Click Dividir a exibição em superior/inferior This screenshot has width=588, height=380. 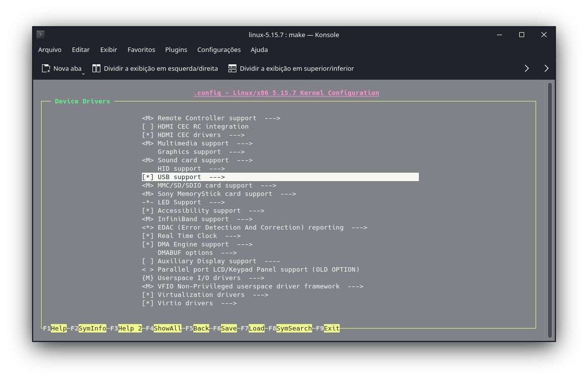pyautogui.click(x=291, y=68)
